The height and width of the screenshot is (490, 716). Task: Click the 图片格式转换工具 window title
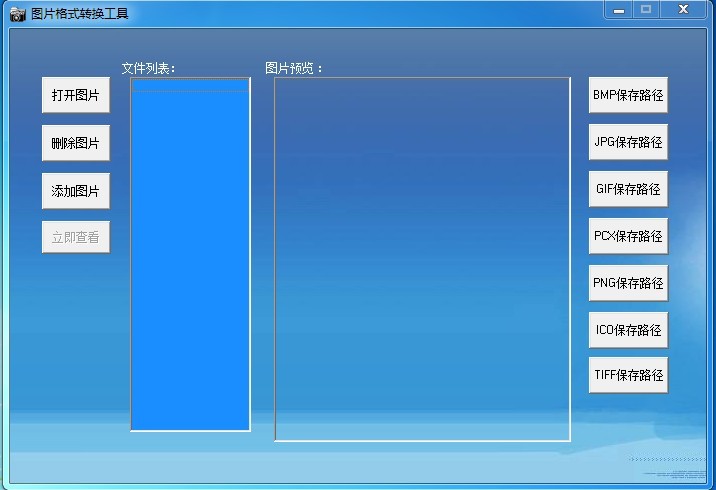80,14
